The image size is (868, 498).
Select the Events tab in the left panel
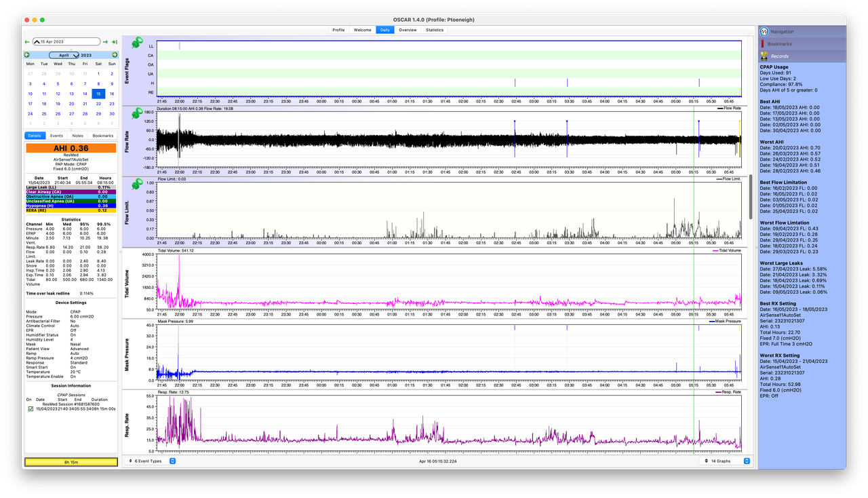point(58,136)
